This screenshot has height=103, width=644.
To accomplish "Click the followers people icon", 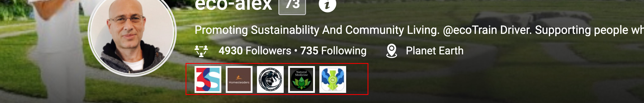I will click(x=201, y=51).
